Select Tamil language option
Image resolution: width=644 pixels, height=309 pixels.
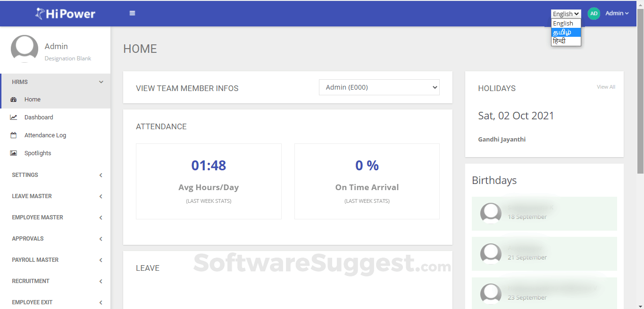coord(566,33)
